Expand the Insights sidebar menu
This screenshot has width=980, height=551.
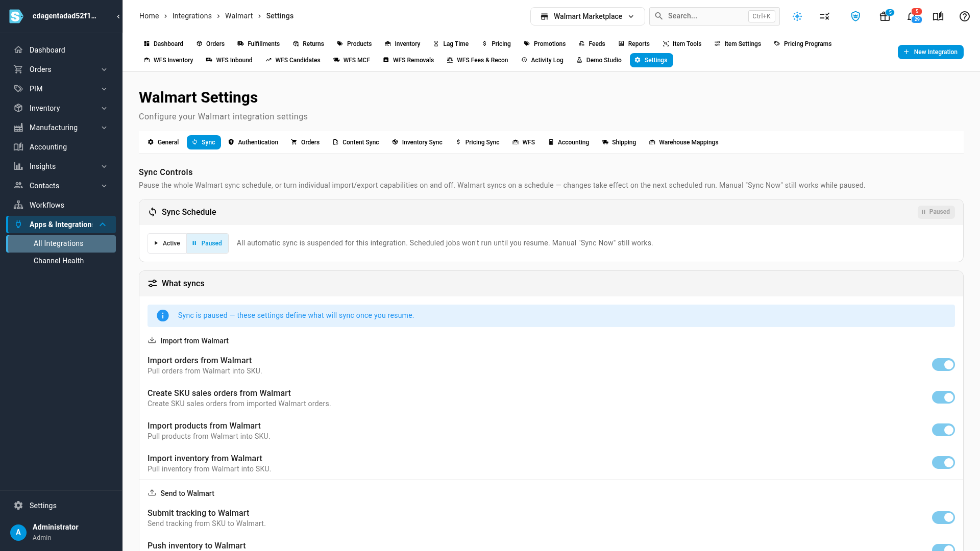pos(61,166)
